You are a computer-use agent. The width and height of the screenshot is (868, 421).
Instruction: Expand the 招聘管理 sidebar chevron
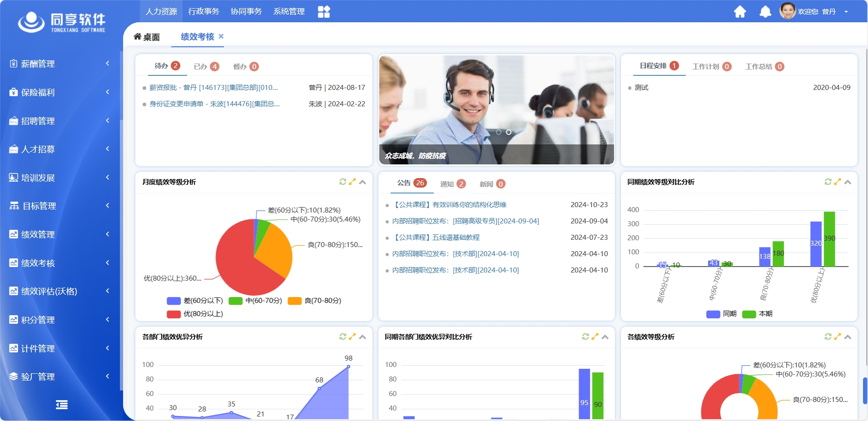click(108, 120)
